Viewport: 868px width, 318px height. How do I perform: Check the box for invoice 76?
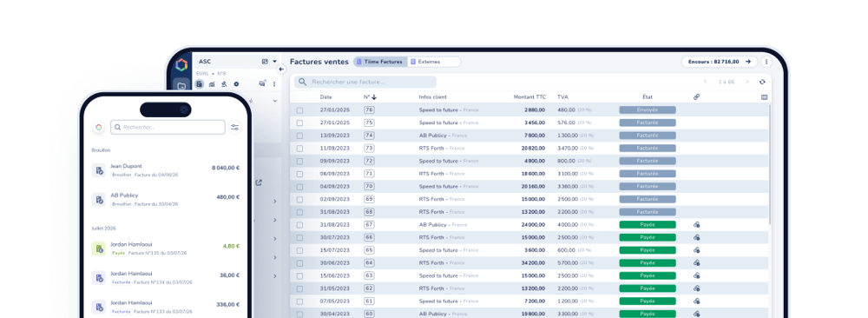point(299,110)
